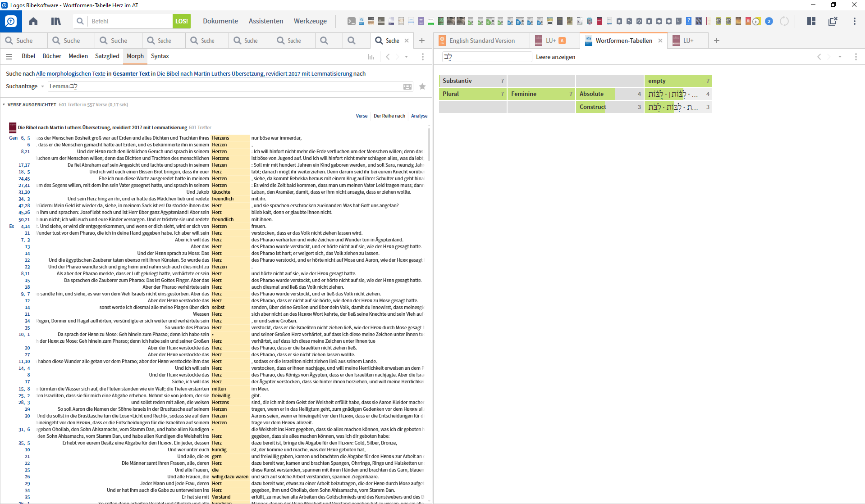The width and height of the screenshot is (865, 504).
Task: Collapse the VERSE AUSGERICHTET section
Action: (4, 104)
